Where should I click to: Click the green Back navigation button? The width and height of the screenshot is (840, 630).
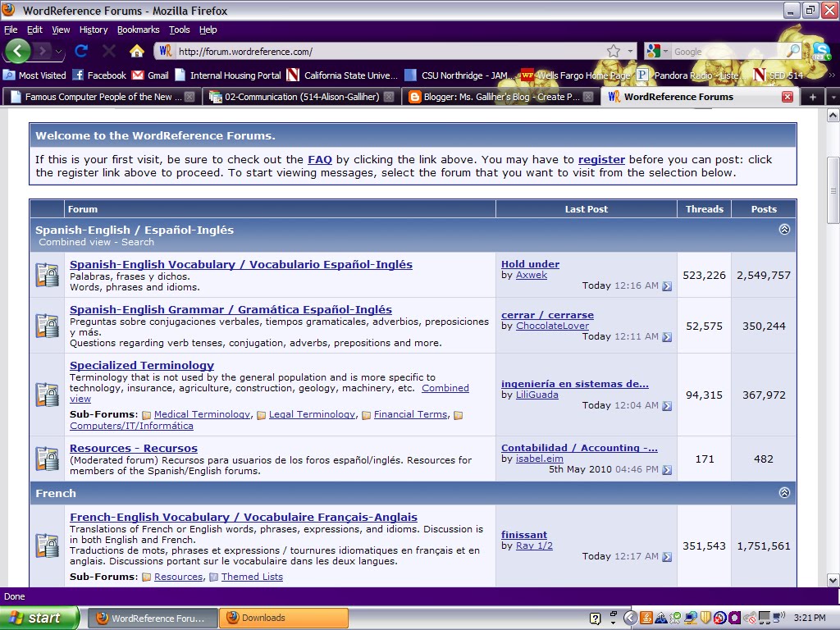(x=18, y=52)
